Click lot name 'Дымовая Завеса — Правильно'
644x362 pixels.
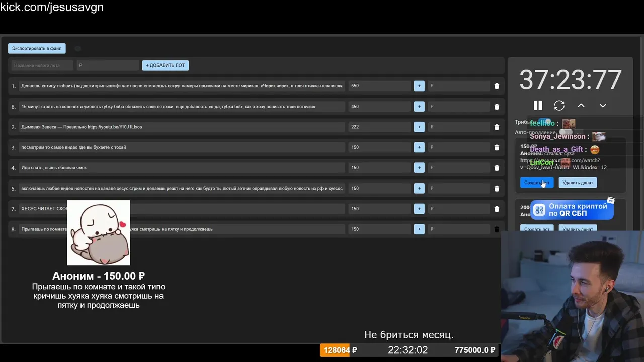[182, 127]
